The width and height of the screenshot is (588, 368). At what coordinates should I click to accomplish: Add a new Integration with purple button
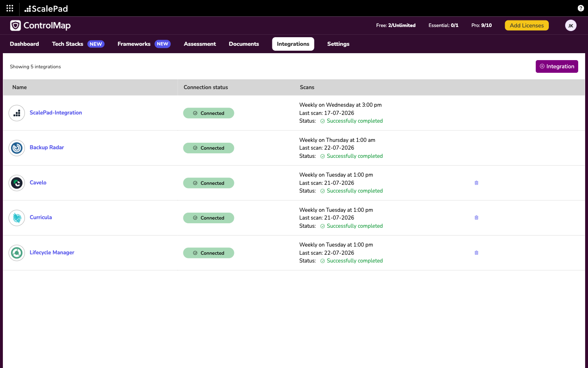tap(557, 66)
